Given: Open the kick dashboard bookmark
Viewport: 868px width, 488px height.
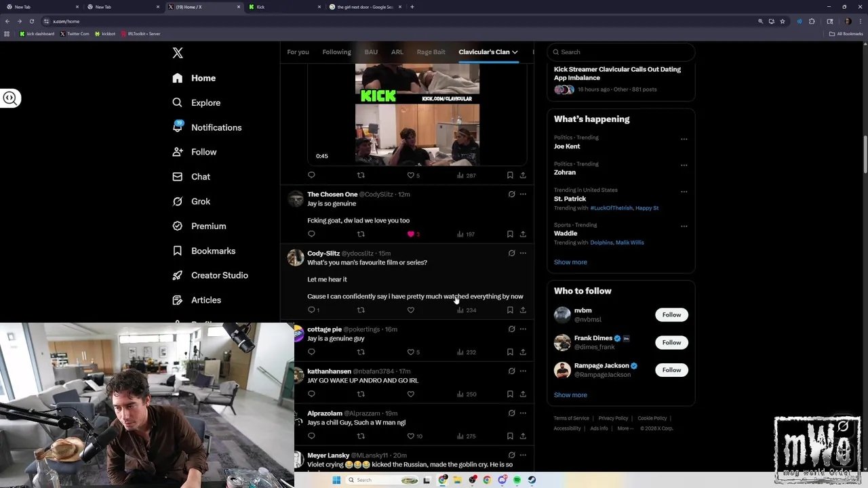Looking at the screenshot, I should pyautogui.click(x=37, y=33).
